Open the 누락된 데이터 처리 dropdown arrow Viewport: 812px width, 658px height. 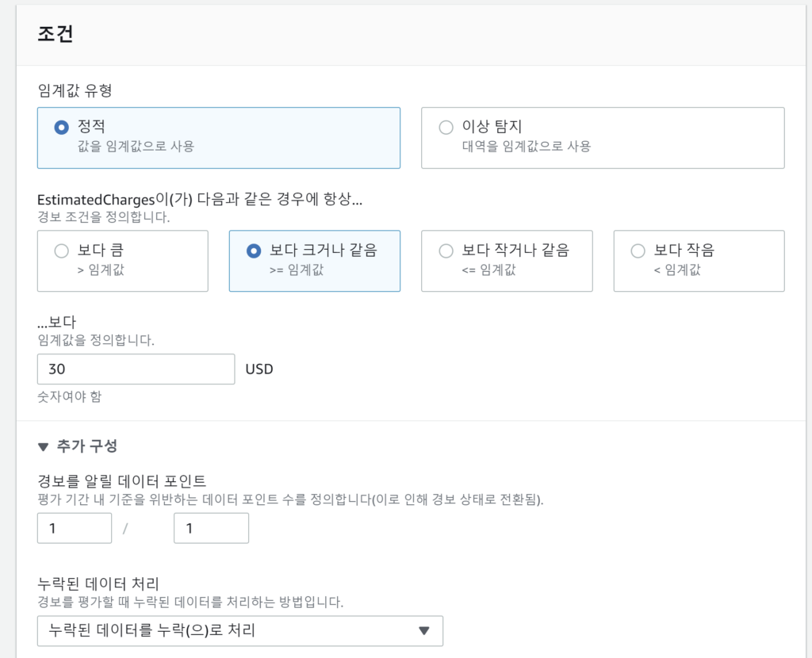[x=423, y=631]
